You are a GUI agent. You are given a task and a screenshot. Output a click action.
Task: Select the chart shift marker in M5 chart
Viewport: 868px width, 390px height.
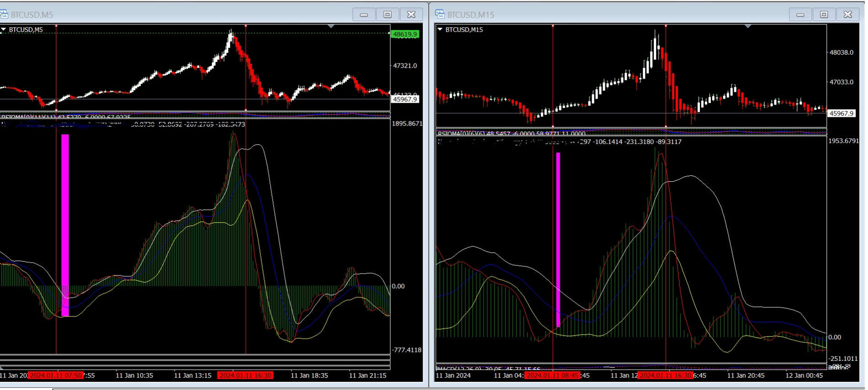tap(331, 26)
